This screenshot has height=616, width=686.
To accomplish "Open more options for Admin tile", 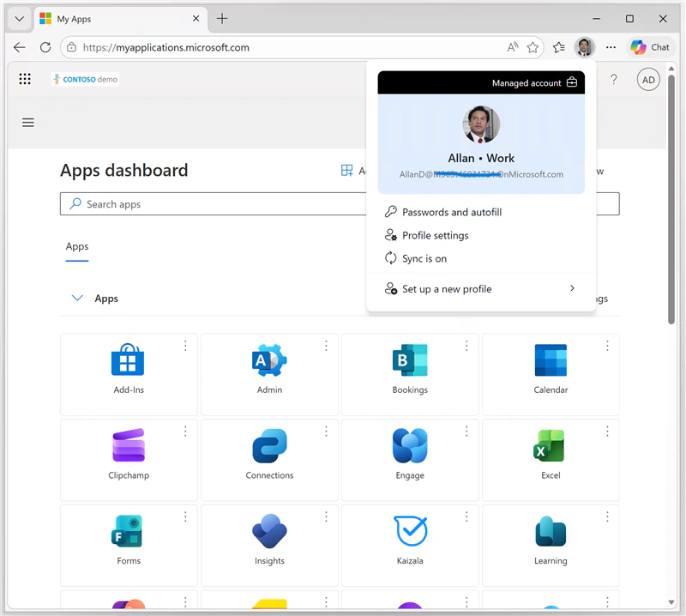I will 326,346.
